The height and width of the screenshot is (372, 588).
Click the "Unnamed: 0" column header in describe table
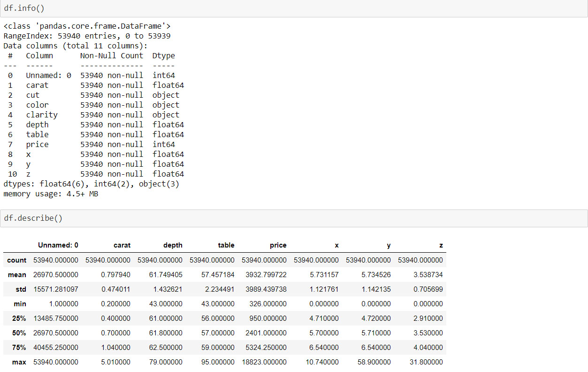[x=58, y=245]
